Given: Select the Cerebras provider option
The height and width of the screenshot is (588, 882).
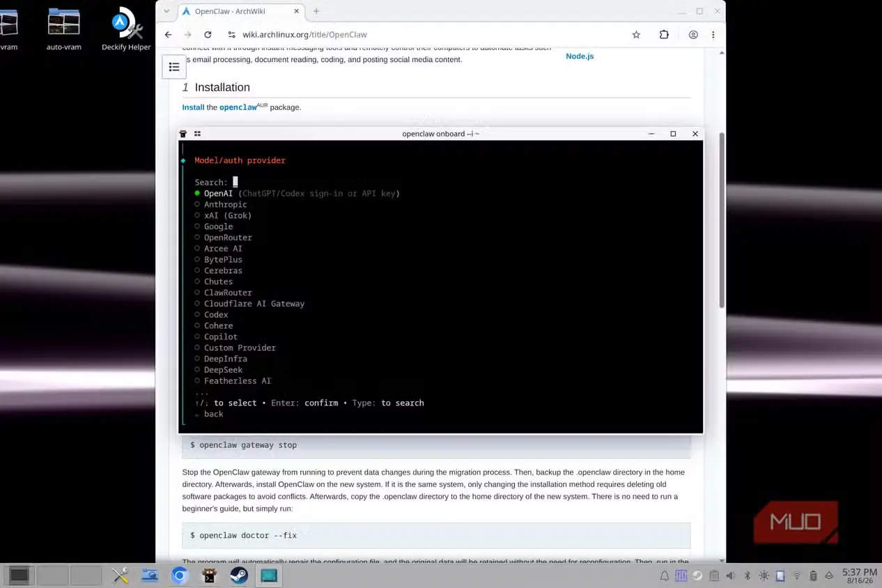Looking at the screenshot, I should tap(218, 270).
